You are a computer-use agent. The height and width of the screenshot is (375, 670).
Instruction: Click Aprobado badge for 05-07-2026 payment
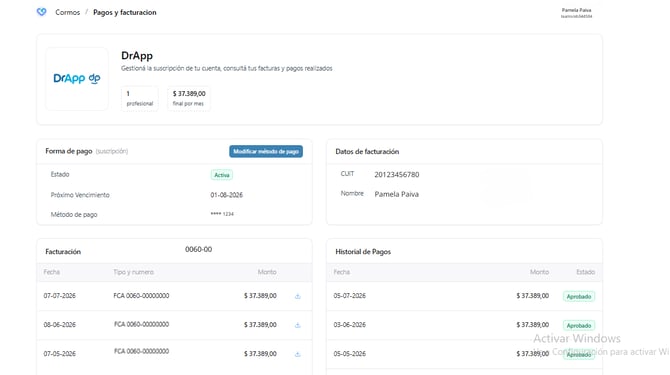pos(579,296)
